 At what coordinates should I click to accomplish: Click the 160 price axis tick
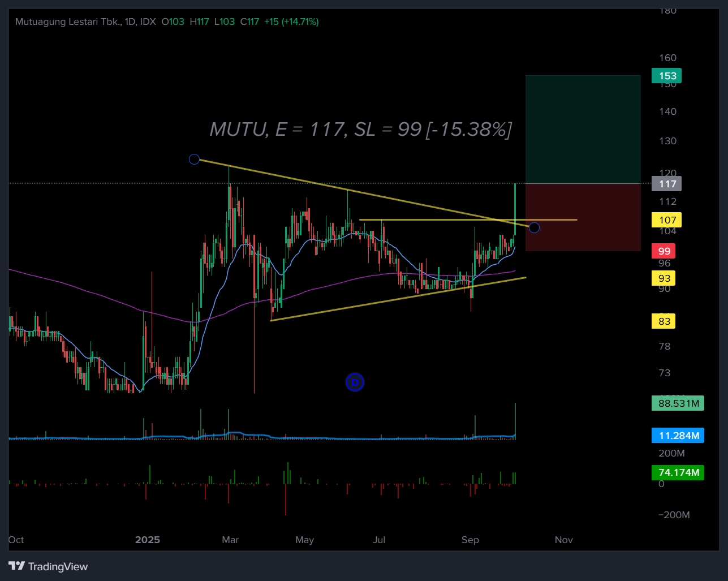(x=667, y=58)
